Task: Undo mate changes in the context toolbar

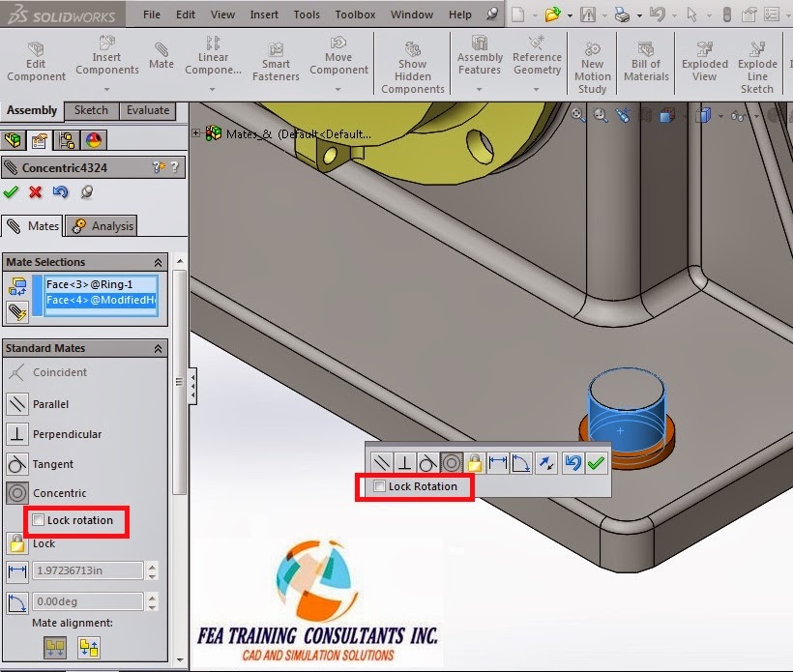Action: coord(575,462)
